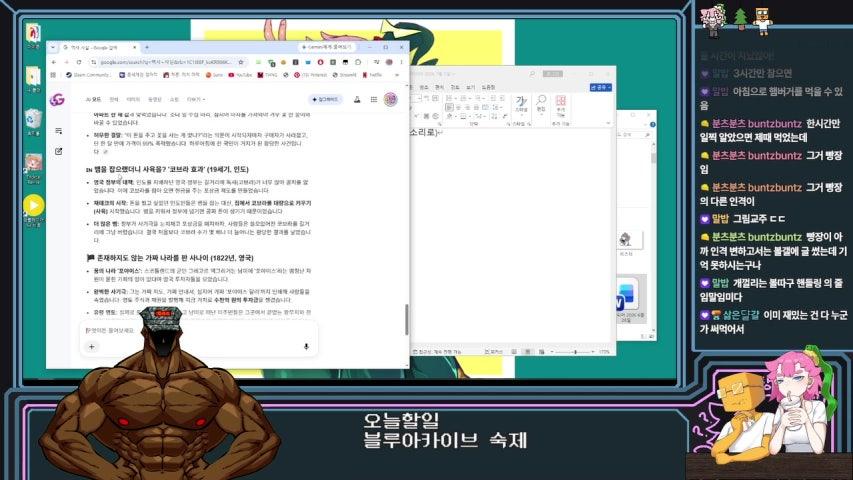
Task: Select Word print layout view button
Action: click(x=527, y=352)
